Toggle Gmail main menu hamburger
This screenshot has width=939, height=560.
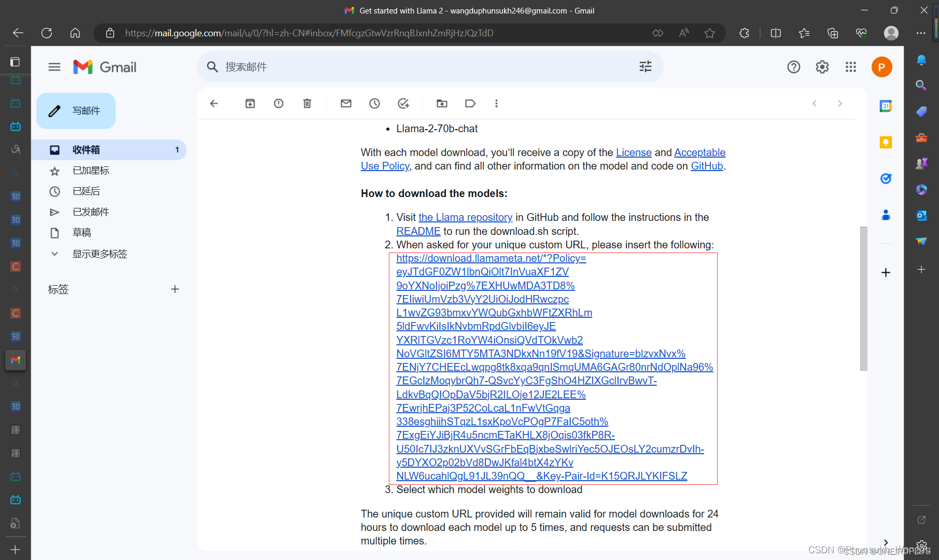[54, 67]
